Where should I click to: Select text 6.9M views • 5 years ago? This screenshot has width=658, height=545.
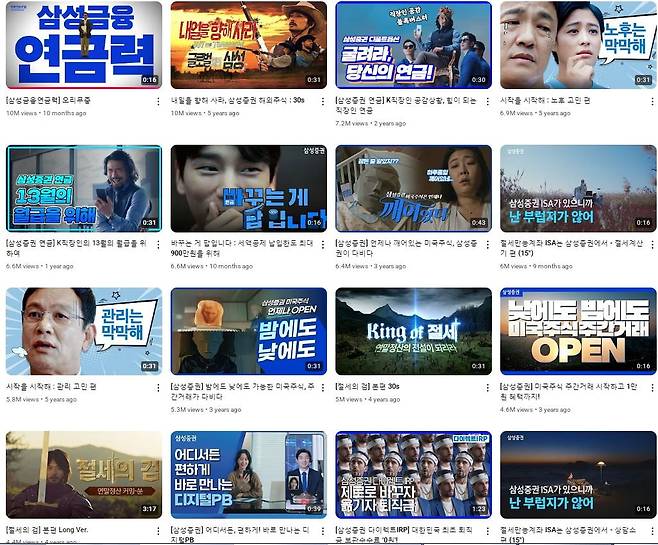tap(535, 113)
